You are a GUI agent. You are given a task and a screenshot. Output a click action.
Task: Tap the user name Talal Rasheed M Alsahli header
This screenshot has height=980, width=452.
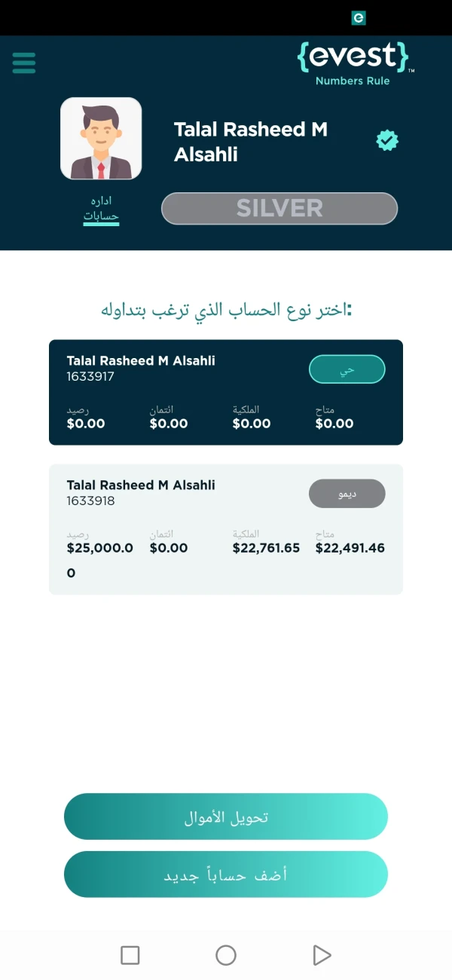pos(251,142)
